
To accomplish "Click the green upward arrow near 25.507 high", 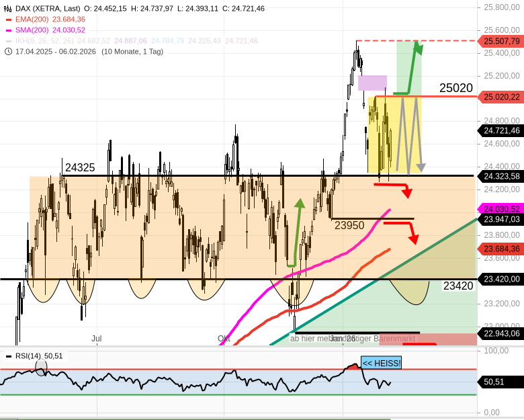I will click(x=417, y=47).
